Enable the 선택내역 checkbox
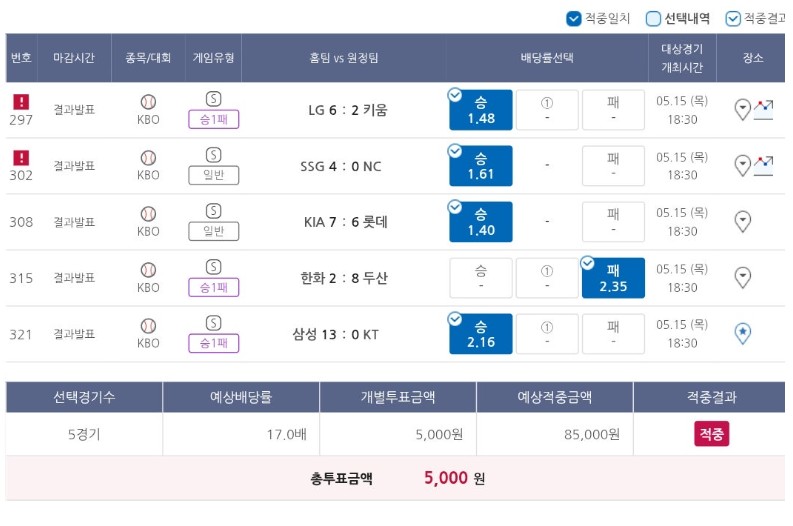 click(x=653, y=19)
